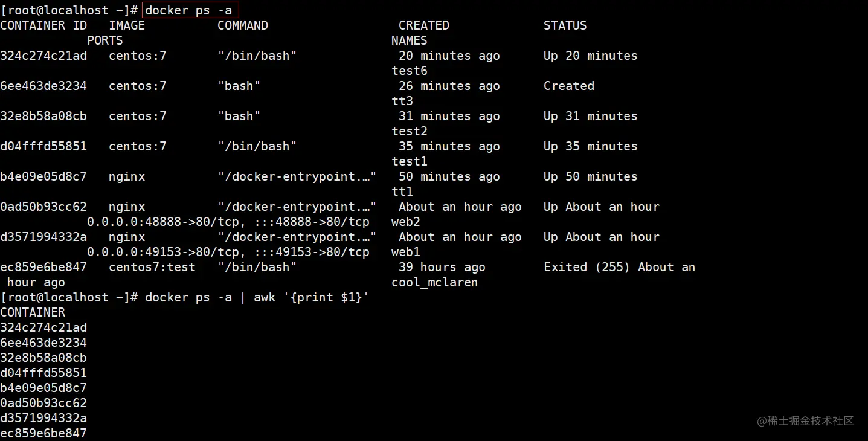The width and height of the screenshot is (868, 441).
Task: Click 0ad50b93cc62 in the awk output list
Action: pyautogui.click(x=43, y=403)
